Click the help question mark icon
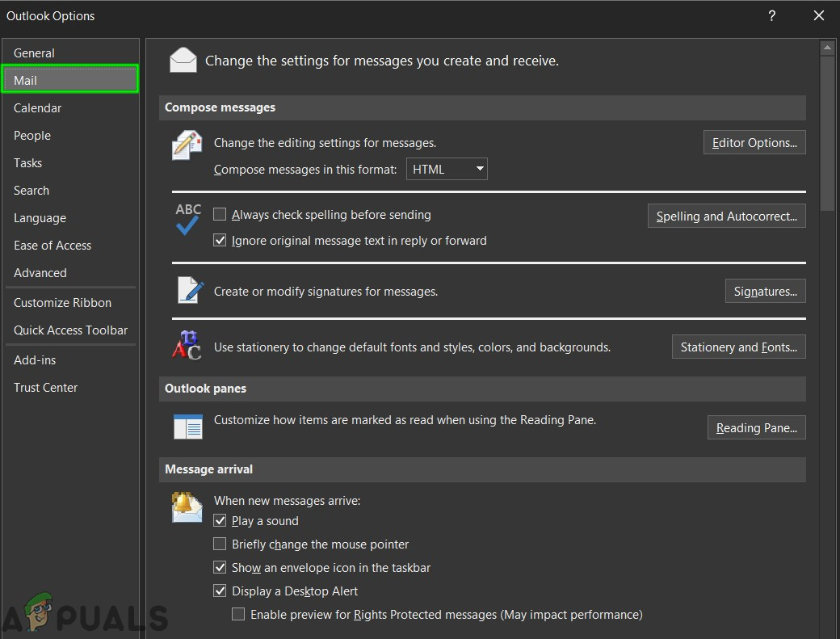Screen dimensions: 840x639 pos(772,15)
